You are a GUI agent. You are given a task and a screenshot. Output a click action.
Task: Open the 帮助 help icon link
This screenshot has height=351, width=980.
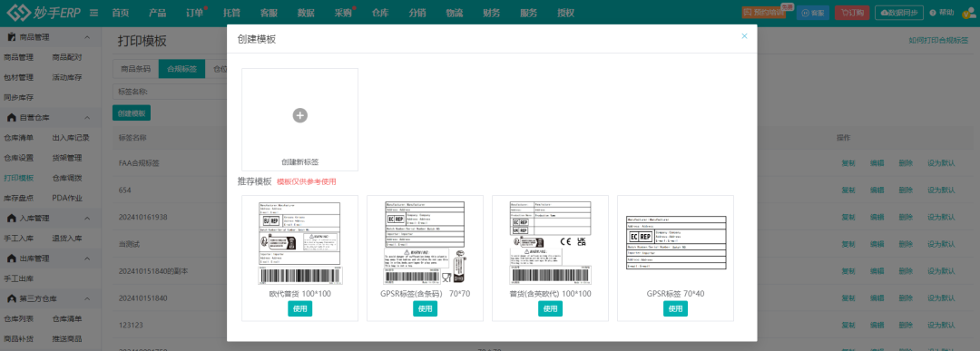click(941, 13)
